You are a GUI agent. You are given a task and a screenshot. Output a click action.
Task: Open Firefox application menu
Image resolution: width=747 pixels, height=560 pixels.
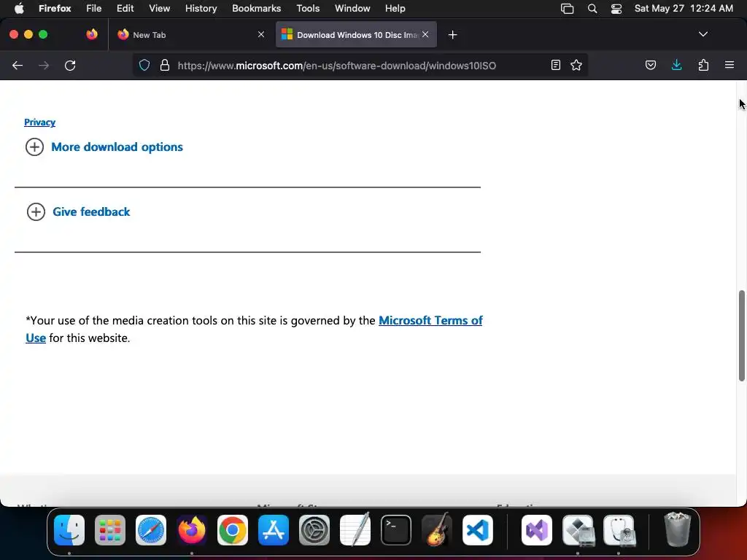point(729,65)
